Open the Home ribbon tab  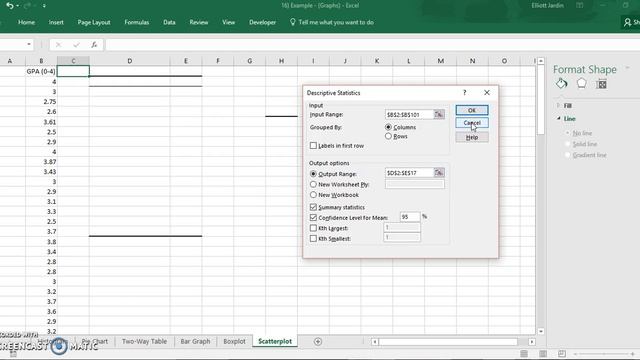tap(27, 22)
